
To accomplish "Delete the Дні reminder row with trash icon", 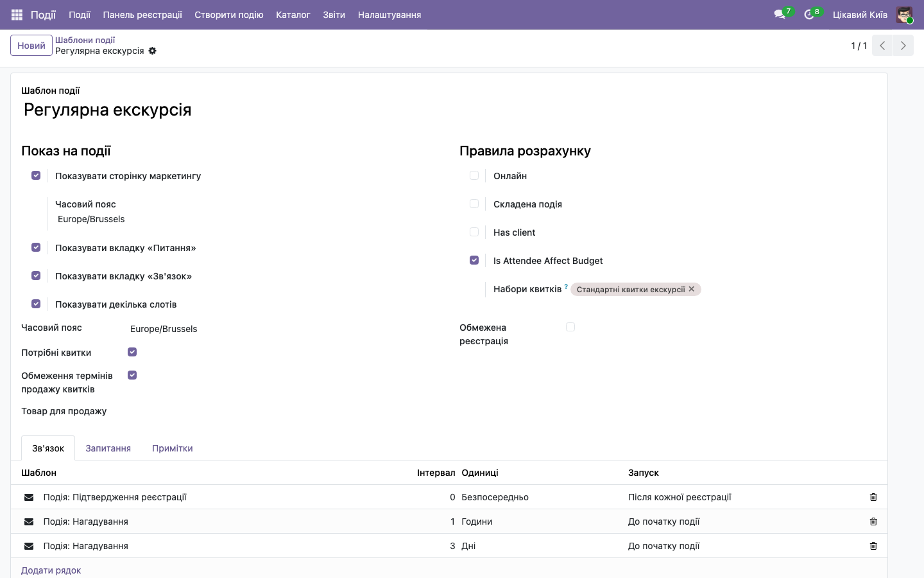I will click(x=873, y=546).
